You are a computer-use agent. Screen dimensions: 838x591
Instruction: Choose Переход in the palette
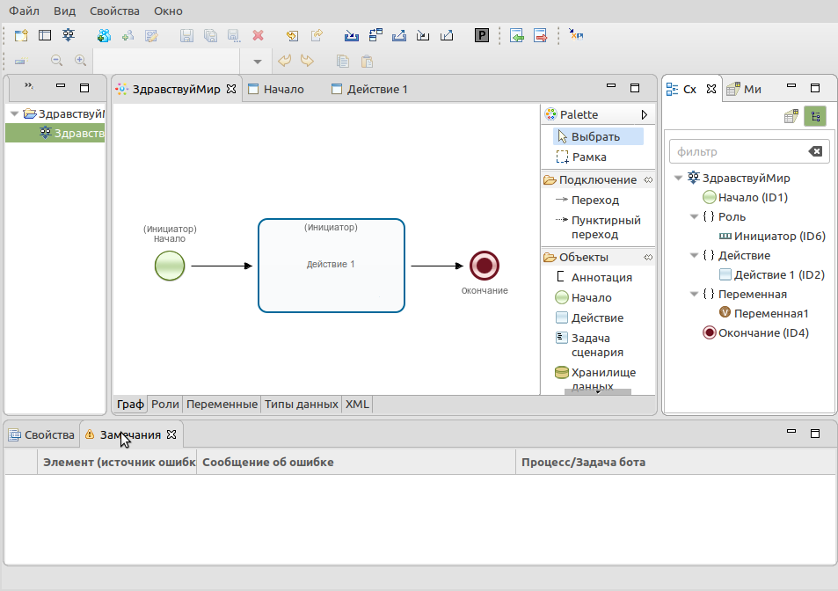587,200
